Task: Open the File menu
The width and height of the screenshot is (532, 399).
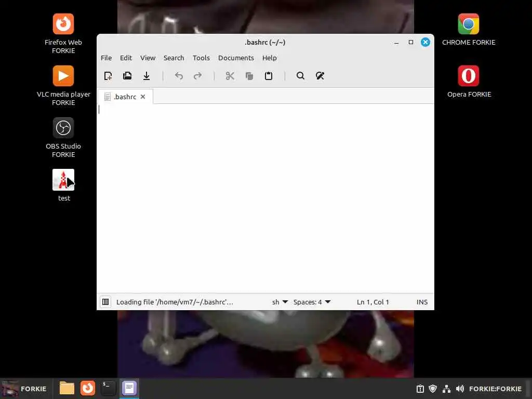Action: coord(106,58)
